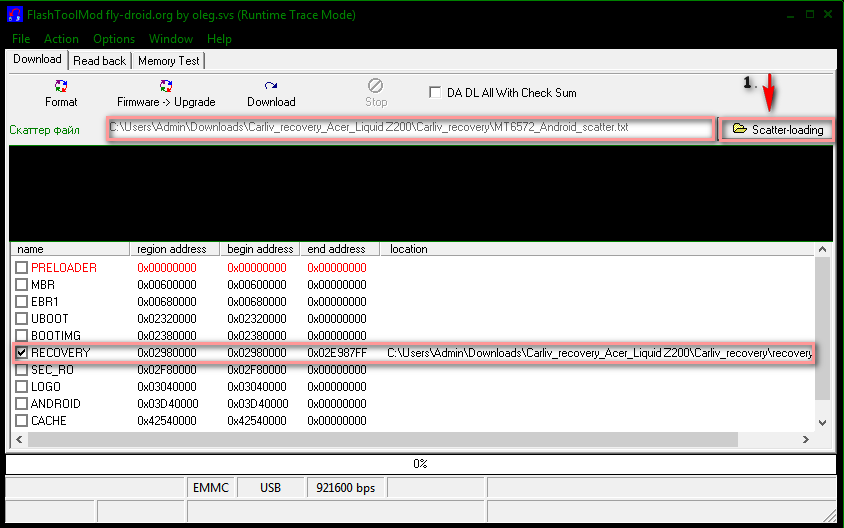Image resolution: width=844 pixels, height=528 pixels.
Task: Click the FlashToolMod title bar app icon
Action: 14,15
